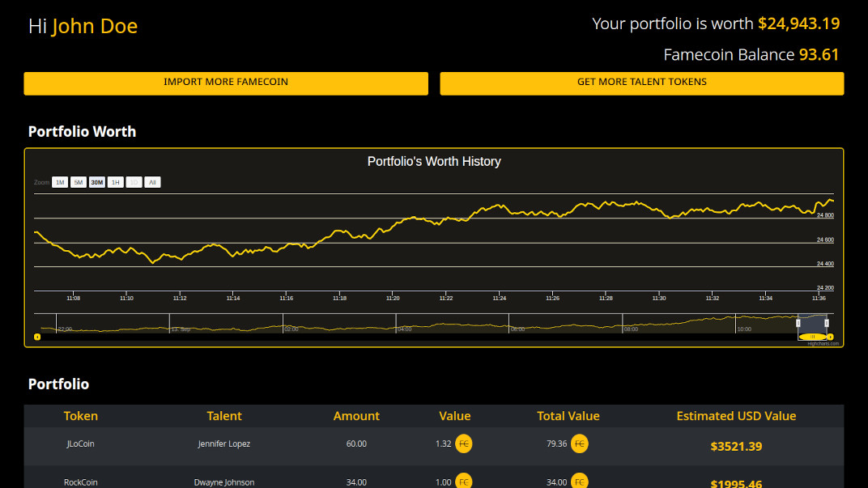Select the 1M chart zoom option
The height and width of the screenshot is (488, 868).
pos(60,182)
